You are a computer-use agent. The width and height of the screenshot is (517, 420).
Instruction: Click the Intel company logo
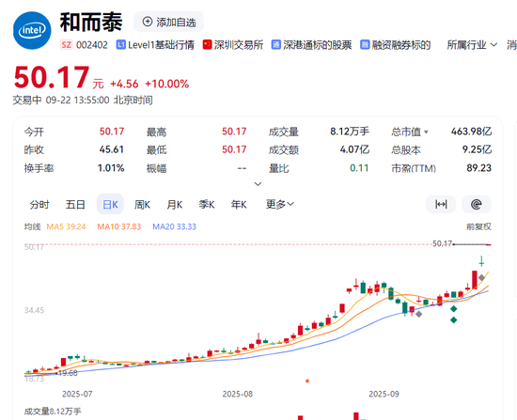32,30
